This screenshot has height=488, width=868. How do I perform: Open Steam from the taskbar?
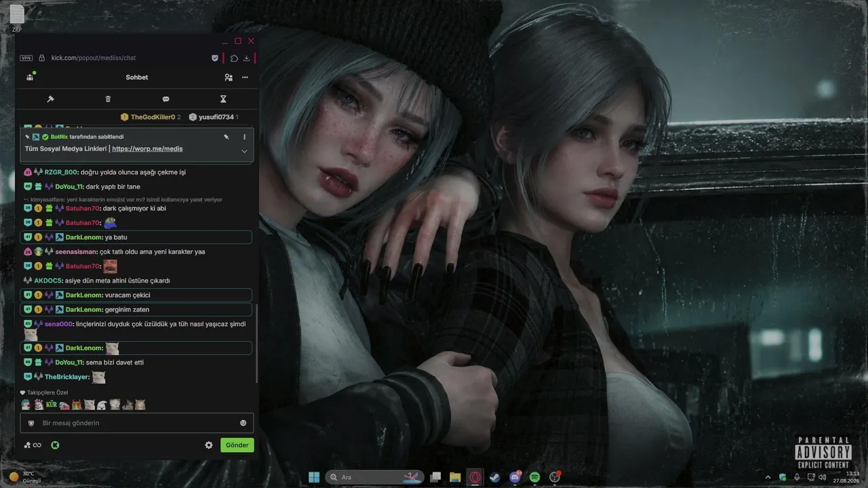[495, 477]
